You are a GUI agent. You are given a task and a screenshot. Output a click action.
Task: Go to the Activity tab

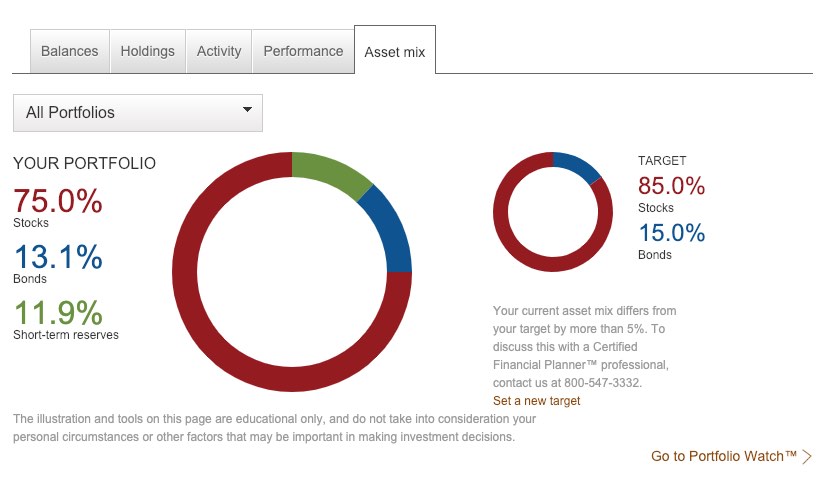(x=219, y=51)
